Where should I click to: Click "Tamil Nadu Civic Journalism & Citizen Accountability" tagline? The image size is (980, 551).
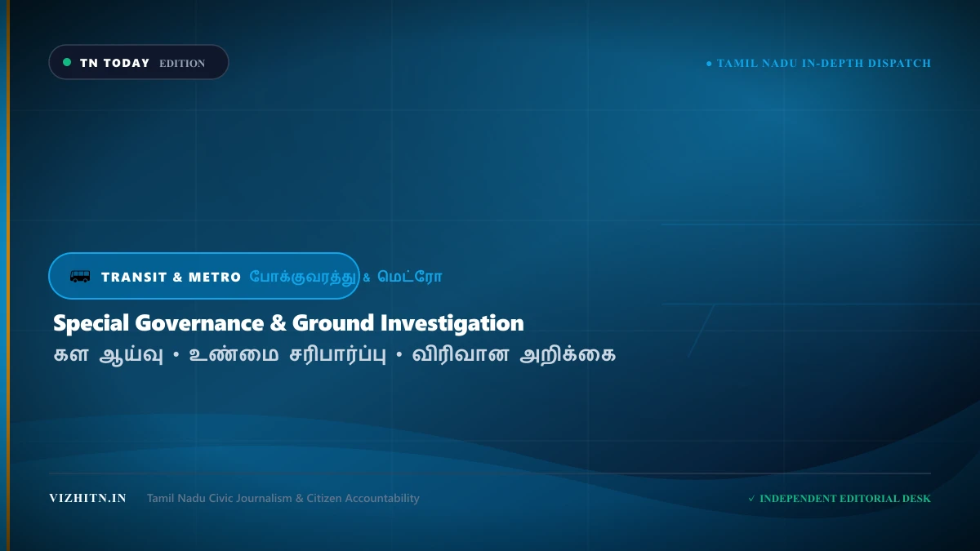(283, 498)
